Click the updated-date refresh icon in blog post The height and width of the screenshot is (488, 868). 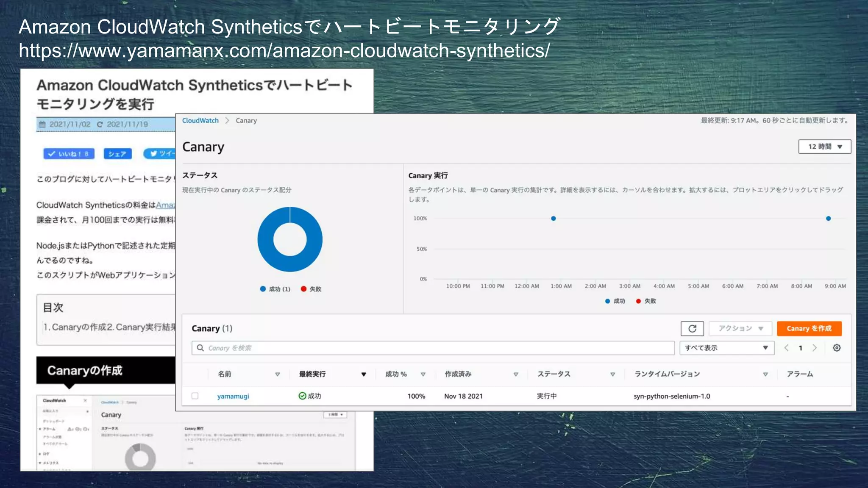[x=100, y=124]
